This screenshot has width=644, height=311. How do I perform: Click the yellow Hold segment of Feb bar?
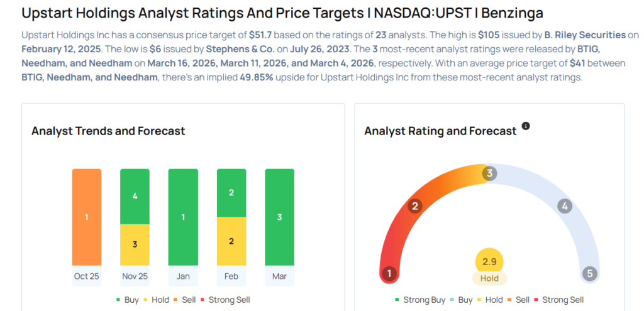[x=231, y=241]
